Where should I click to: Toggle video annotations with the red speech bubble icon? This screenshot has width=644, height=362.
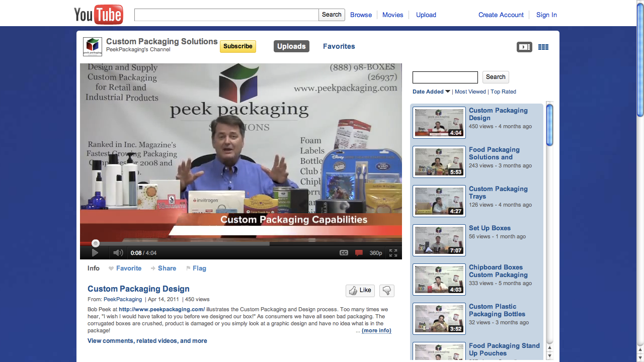pos(359,253)
